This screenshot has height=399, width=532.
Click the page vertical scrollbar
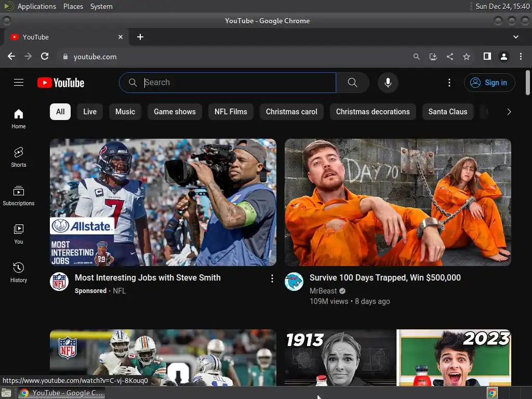tap(528, 83)
